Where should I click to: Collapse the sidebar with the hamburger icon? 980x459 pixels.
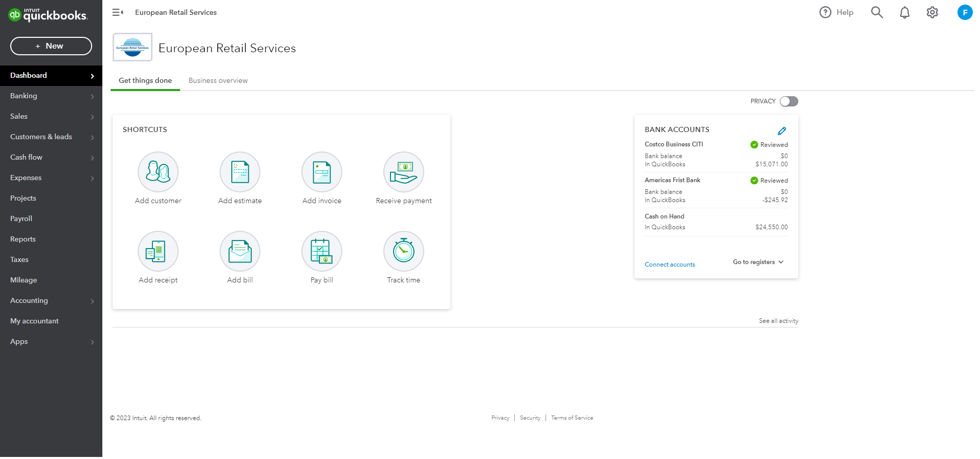tap(118, 12)
